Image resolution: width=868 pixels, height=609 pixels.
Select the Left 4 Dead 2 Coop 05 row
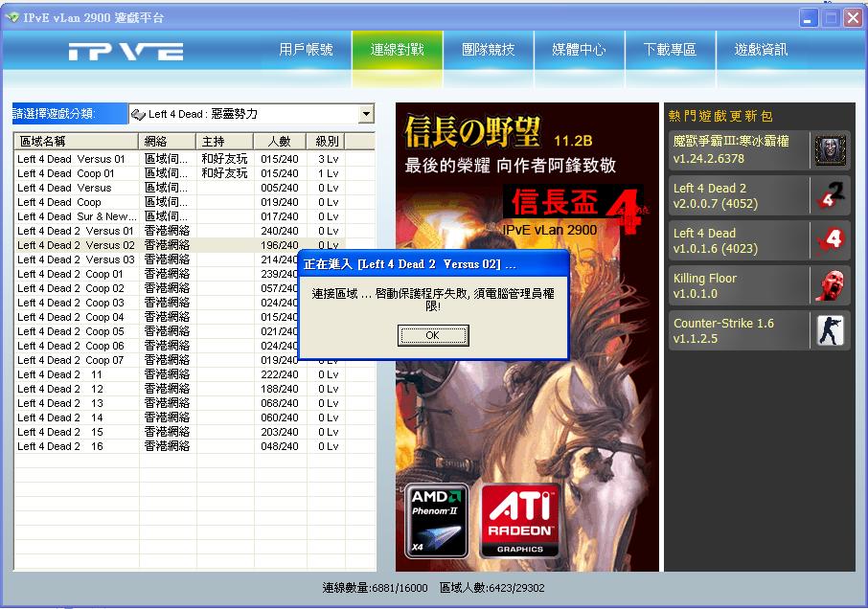pyautogui.click(x=157, y=331)
